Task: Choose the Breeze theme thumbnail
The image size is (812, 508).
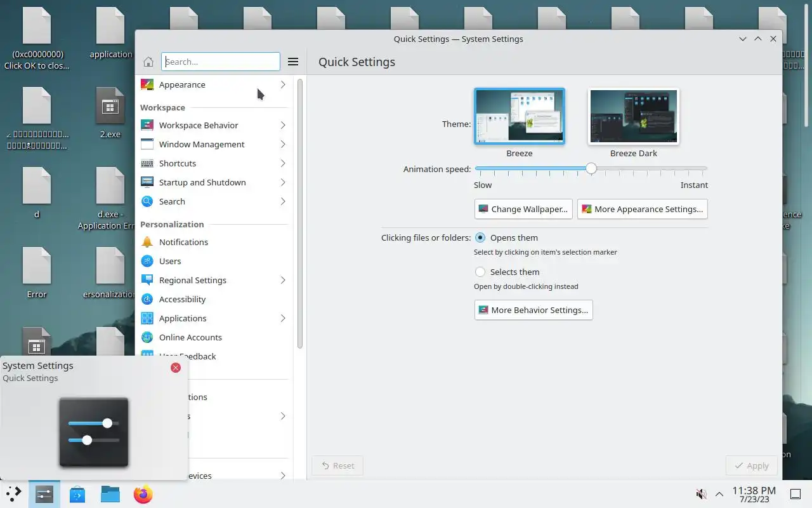Action: click(x=520, y=116)
